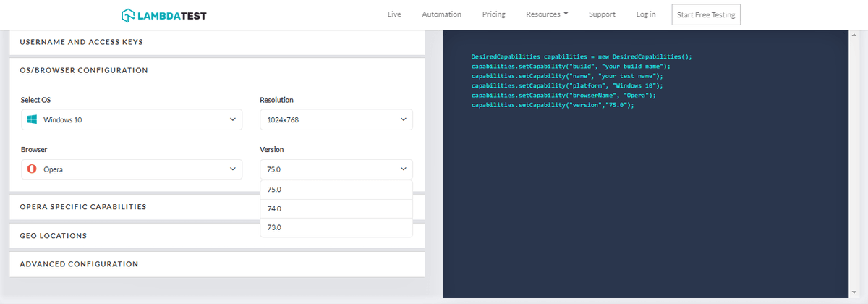Go to the Live menu item
Viewport: 868px width, 304px height.
point(394,14)
